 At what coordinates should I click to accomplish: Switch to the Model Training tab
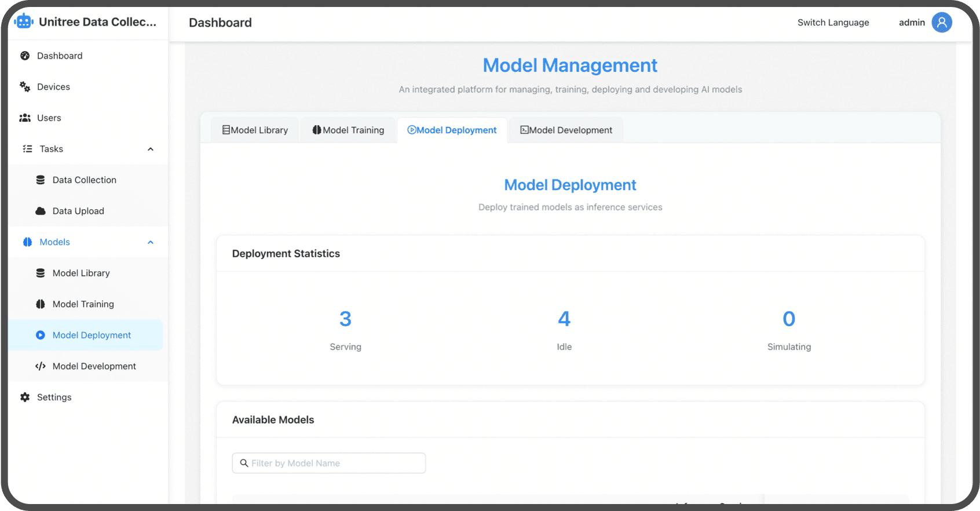pos(348,130)
